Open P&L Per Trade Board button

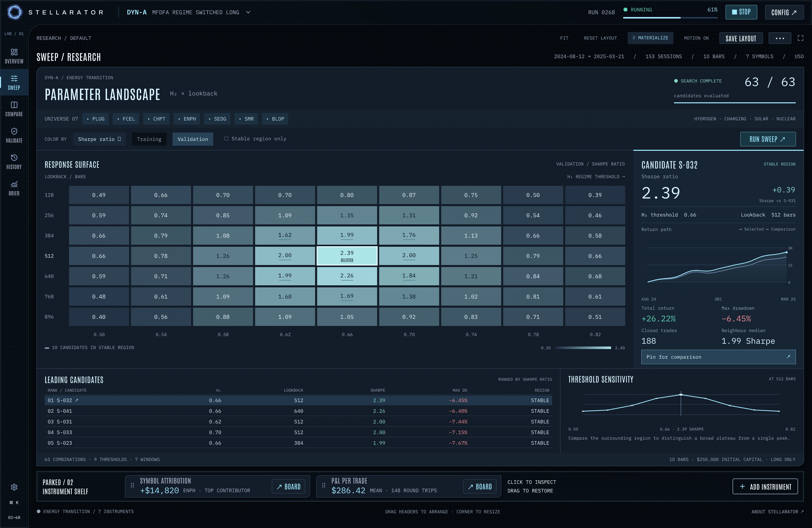click(x=480, y=487)
